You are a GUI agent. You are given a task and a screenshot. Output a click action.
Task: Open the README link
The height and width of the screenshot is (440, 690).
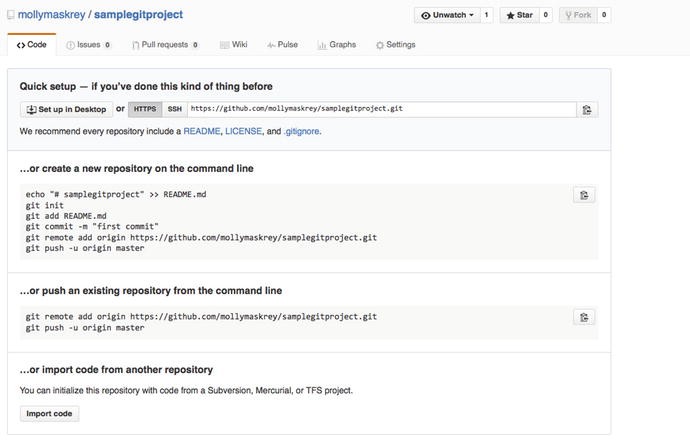(x=202, y=131)
